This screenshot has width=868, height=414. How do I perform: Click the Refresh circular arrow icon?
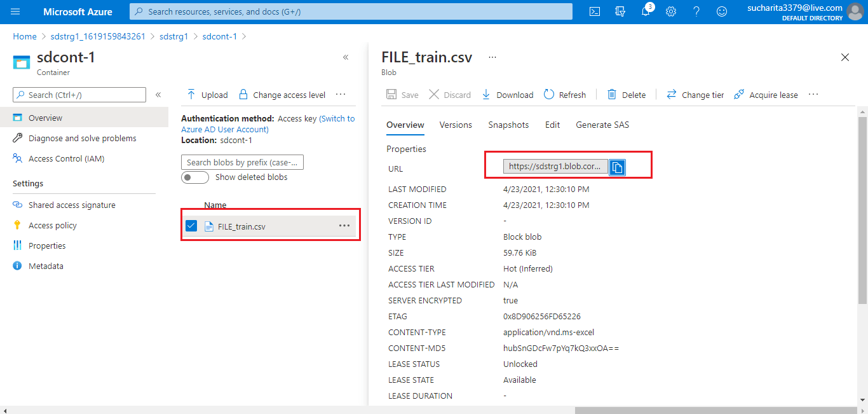pos(549,95)
